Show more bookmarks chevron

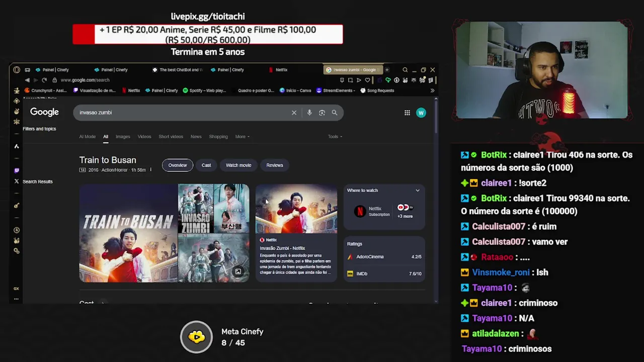(x=432, y=90)
